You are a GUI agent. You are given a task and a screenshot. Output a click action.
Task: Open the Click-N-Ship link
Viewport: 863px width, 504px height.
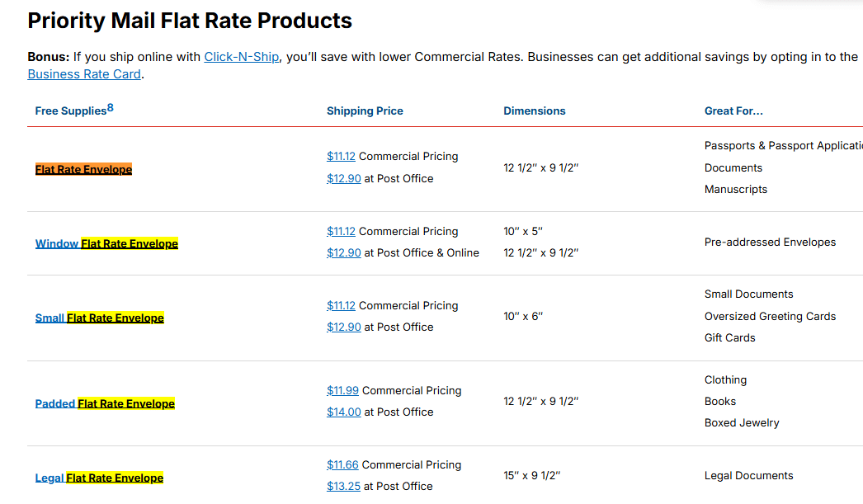[242, 57]
